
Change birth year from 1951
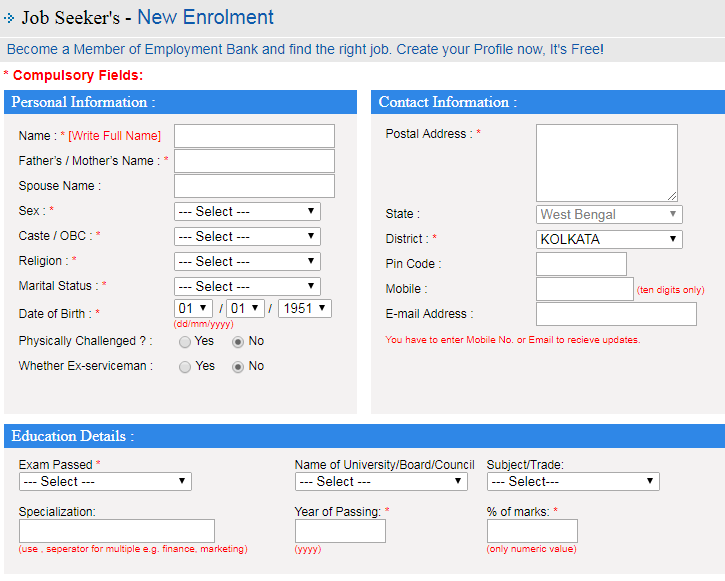305,309
